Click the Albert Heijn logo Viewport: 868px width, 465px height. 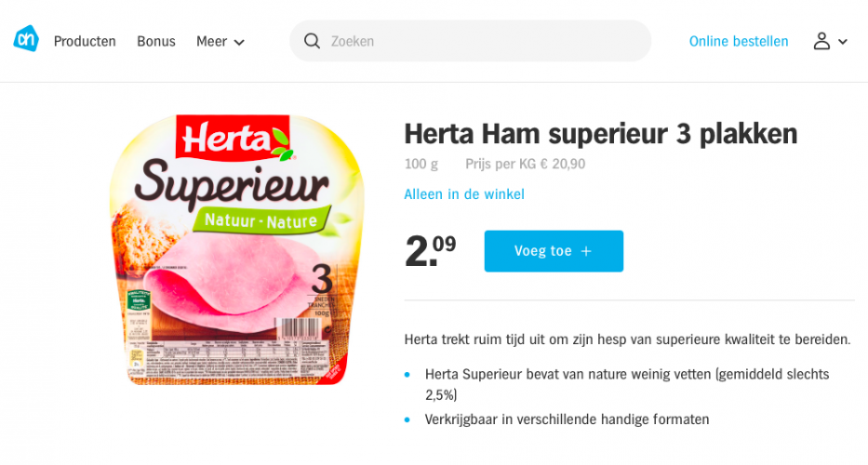[26, 40]
